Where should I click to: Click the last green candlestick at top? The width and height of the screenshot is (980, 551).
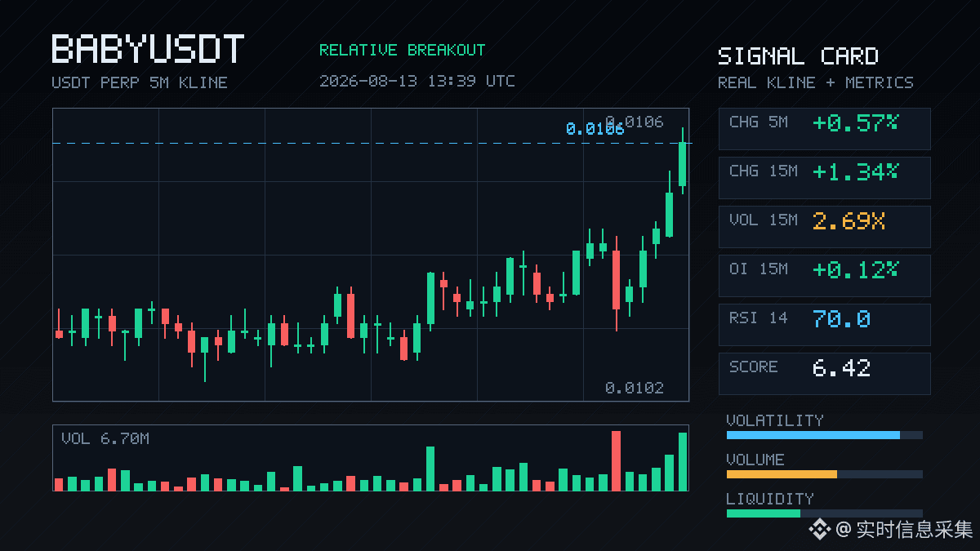tap(682, 162)
